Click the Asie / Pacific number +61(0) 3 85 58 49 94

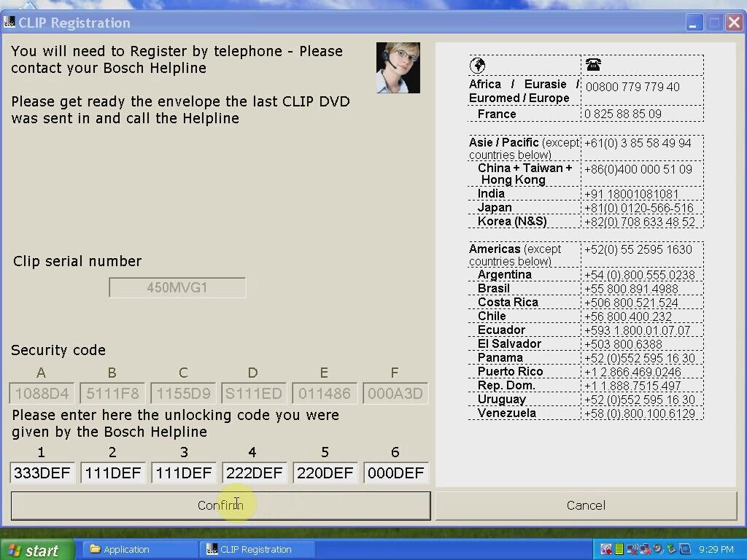click(x=638, y=144)
